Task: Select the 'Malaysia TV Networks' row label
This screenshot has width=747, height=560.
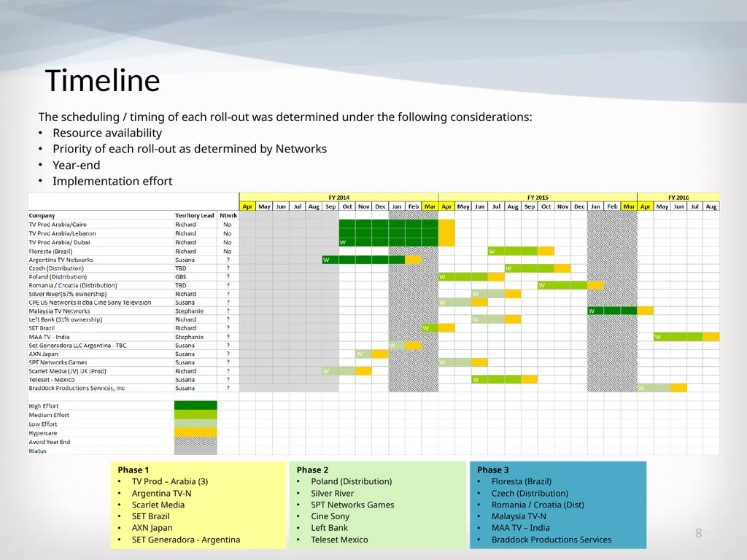Action: coord(59,311)
